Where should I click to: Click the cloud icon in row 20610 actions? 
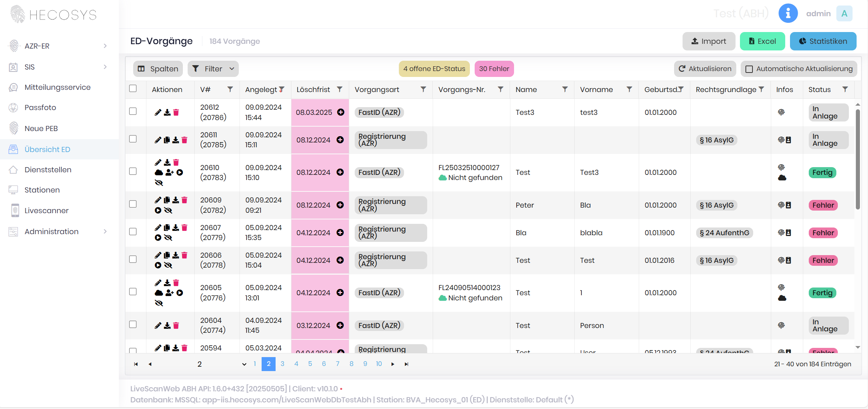point(159,173)
